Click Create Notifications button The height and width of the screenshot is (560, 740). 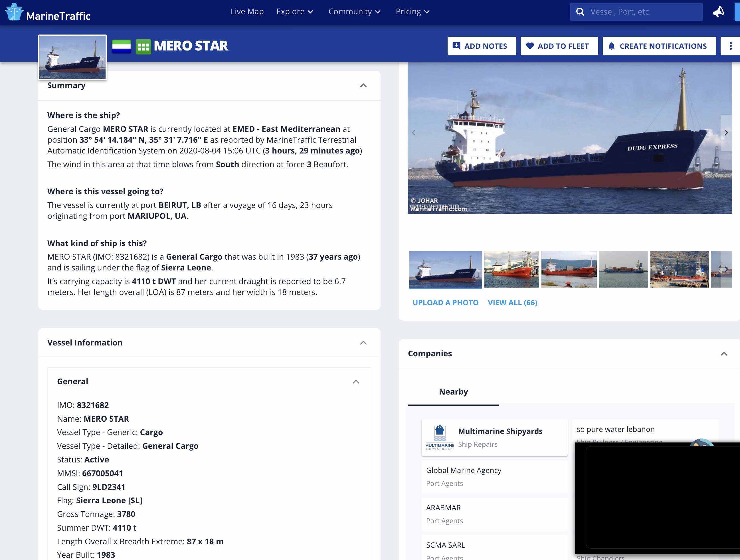coord(659,46)
